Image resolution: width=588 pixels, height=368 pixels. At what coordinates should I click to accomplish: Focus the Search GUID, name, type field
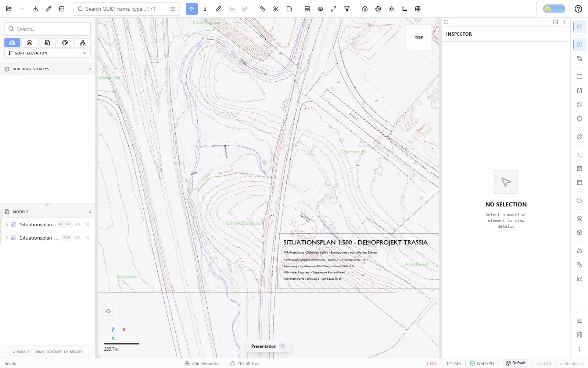coord(126,9)
